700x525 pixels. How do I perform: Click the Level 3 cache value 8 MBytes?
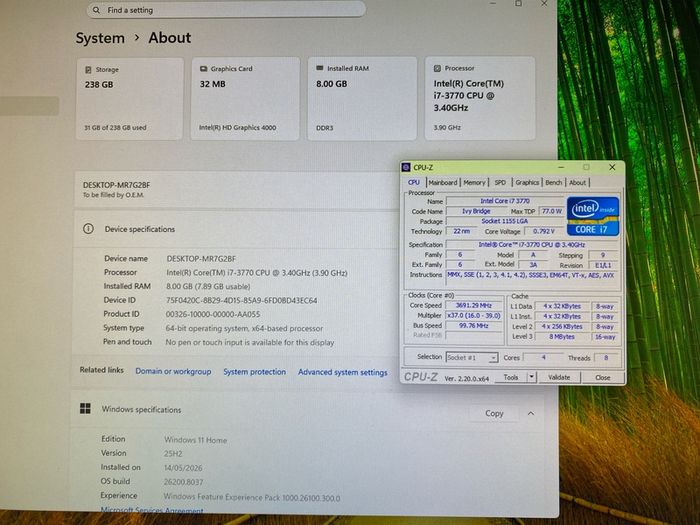(562, 337)
